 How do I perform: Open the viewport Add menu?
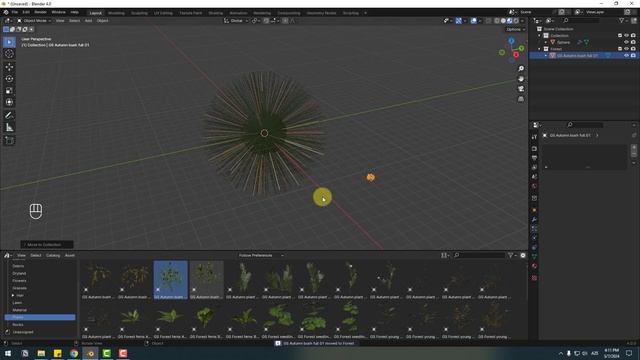(x=88, y=20)
